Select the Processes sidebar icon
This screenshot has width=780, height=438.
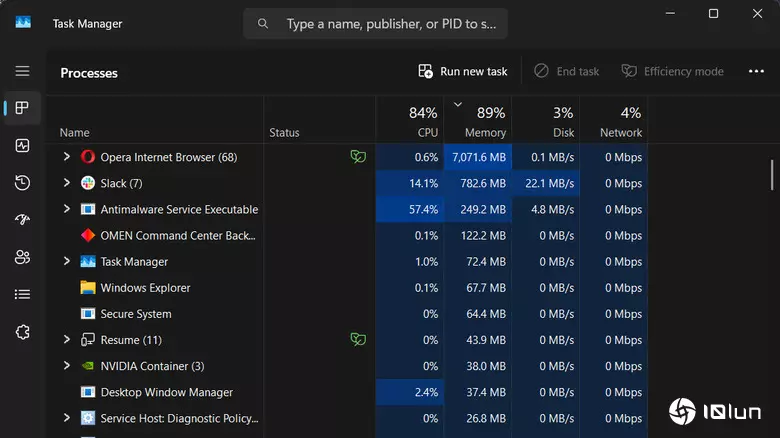click(22, 108)
